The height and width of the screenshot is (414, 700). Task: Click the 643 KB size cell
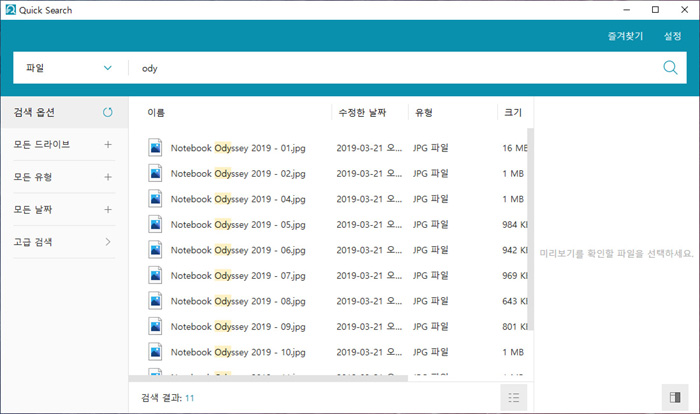pos(515,301)
